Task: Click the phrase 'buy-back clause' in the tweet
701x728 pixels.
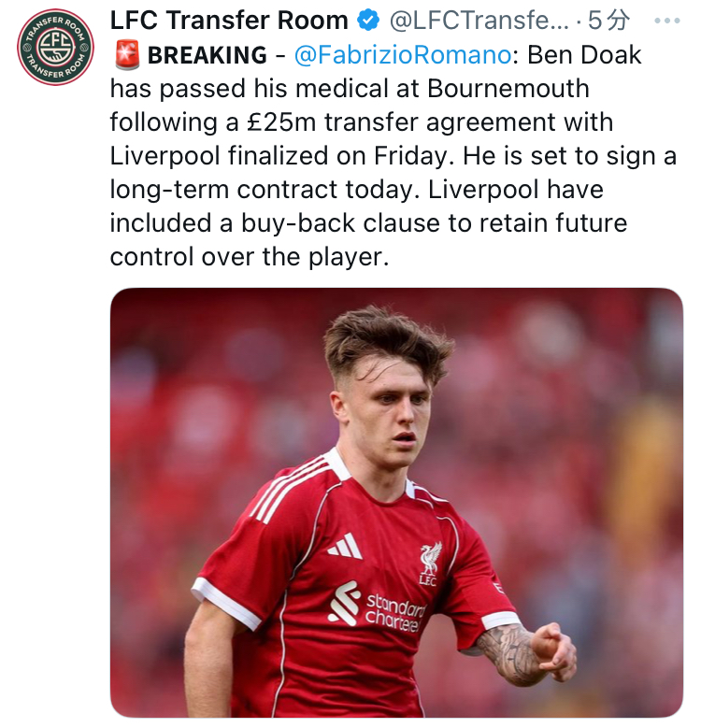Action: pos(340,222)
